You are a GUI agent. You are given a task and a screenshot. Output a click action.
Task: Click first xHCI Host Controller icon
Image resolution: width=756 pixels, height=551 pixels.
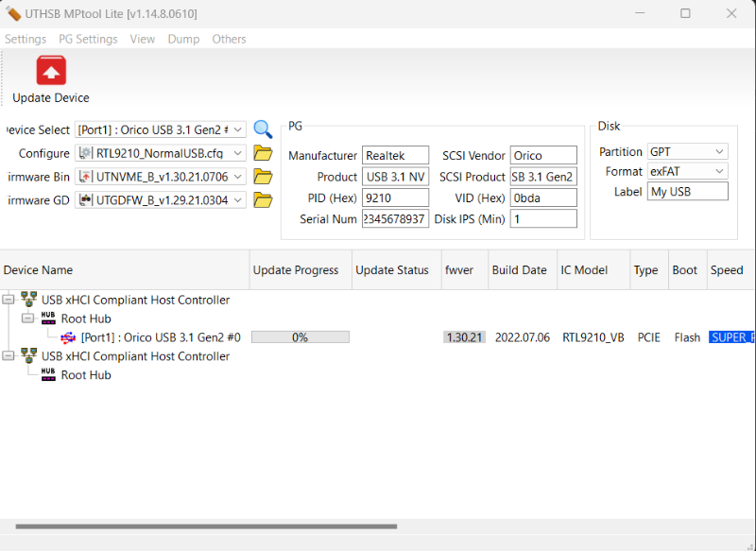pos(29,300)
